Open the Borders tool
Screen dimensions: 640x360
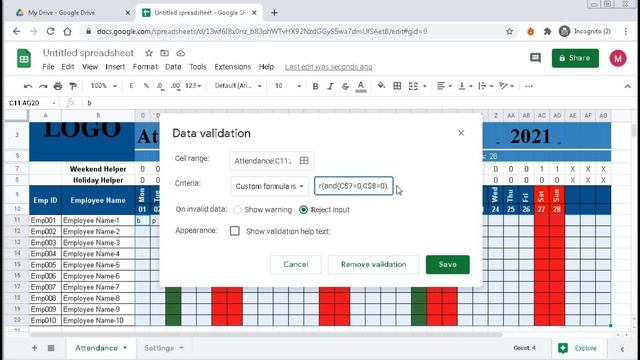coord(397,86)
